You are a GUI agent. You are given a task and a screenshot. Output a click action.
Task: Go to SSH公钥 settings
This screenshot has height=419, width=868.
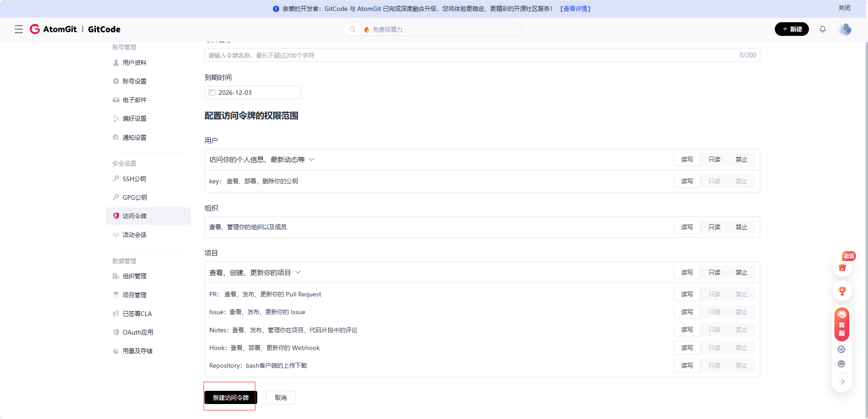[134, 178]
